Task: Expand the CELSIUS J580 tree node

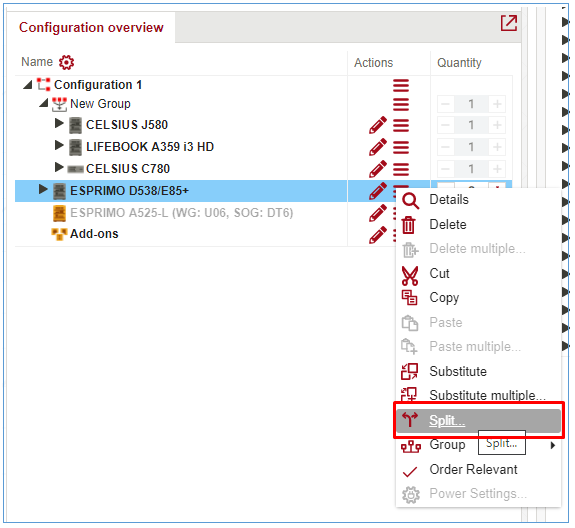Action: [x=59, y=123]
